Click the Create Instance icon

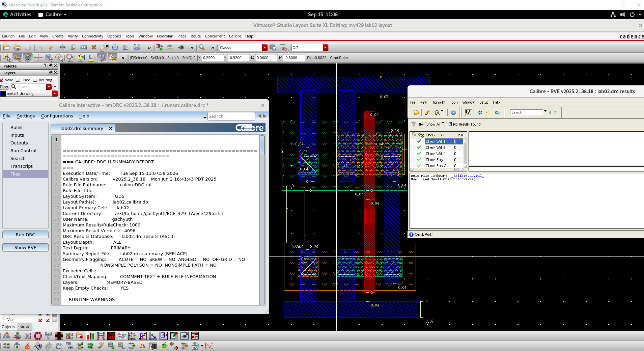click(159, 48)
